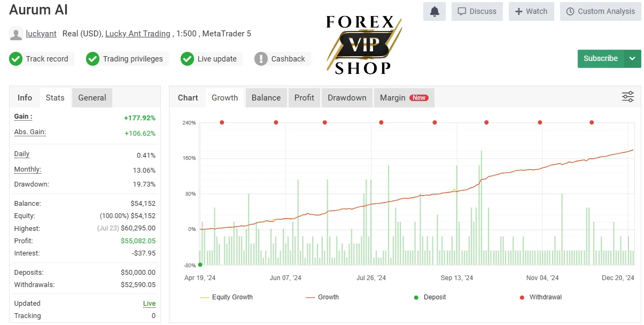Toggle Deposit markers in chart legend
This screenshot has height=325, width=644.
(x=430, y=297)
